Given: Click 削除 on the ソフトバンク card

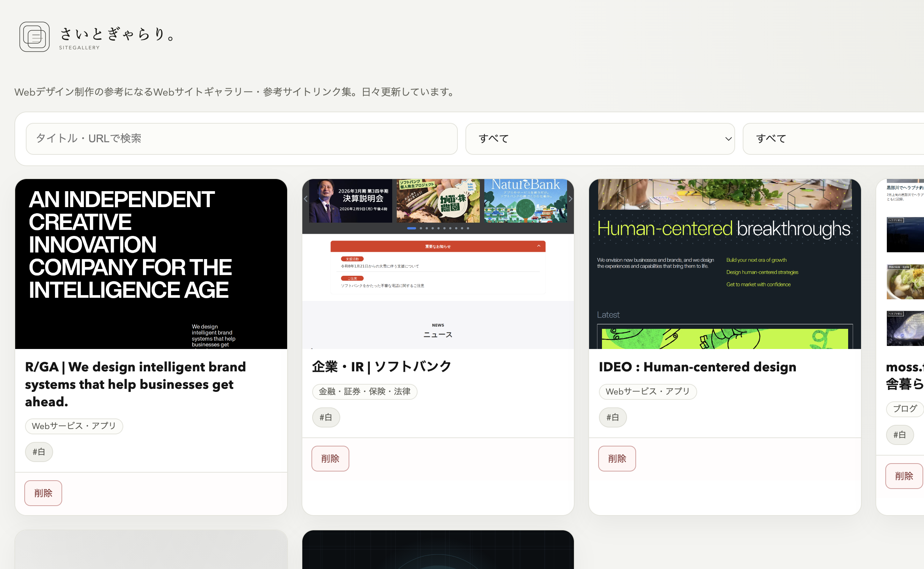Looking at the screenshot, I should coord(330,458).
